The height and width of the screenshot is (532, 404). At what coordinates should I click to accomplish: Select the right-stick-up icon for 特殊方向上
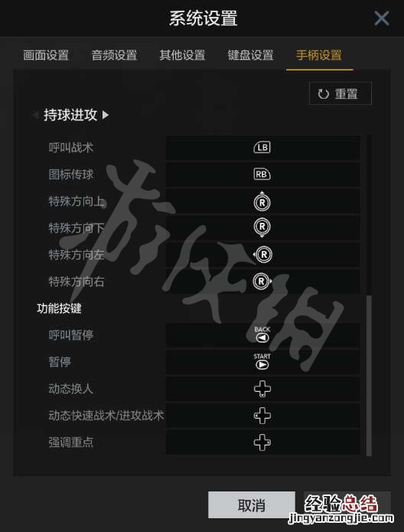(x=262, y=201)
